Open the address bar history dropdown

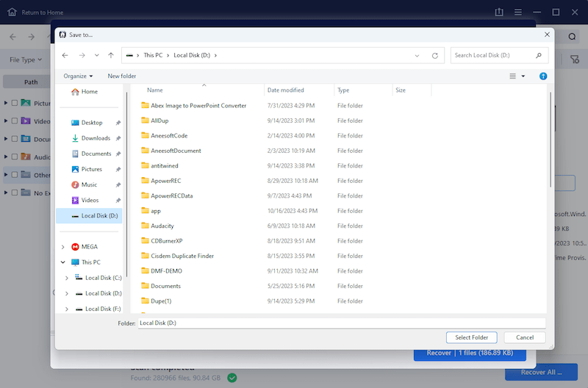tap(417, 56)
